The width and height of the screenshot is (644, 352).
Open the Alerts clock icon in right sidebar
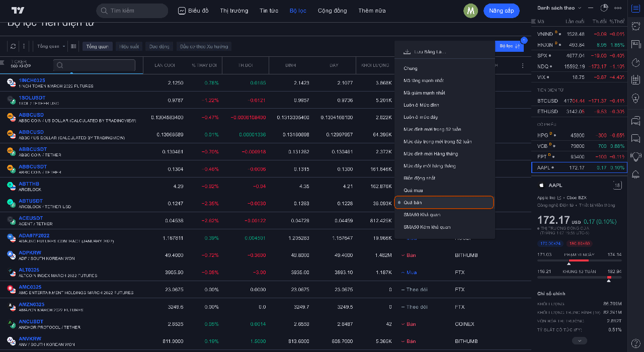click(x=636, y=26)
